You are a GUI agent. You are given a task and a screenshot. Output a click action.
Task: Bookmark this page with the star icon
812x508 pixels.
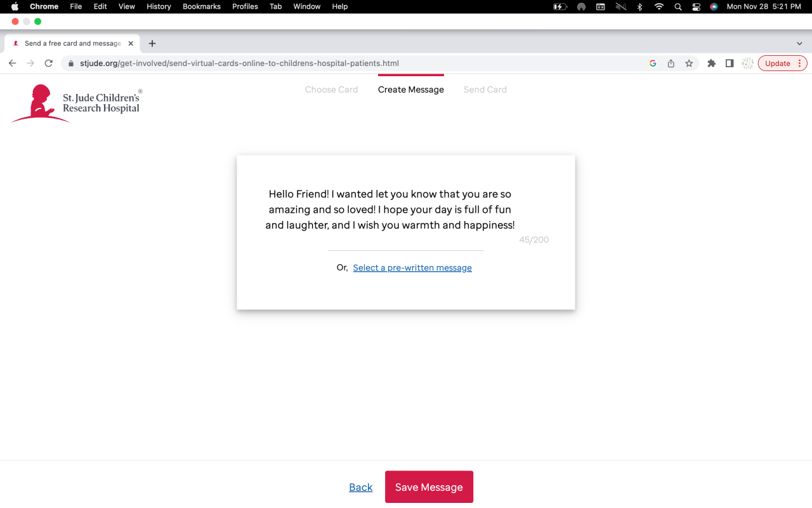pyautogui.click(x=689, y=63)
